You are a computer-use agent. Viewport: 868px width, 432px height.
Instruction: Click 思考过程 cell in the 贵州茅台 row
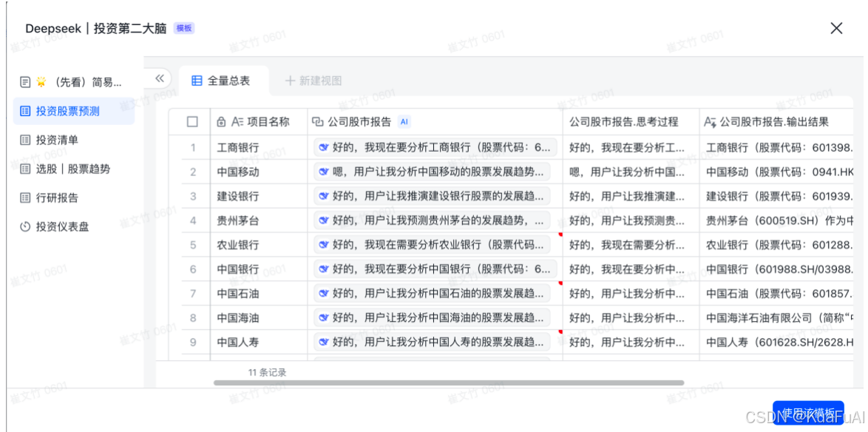[x=631, y=220]
